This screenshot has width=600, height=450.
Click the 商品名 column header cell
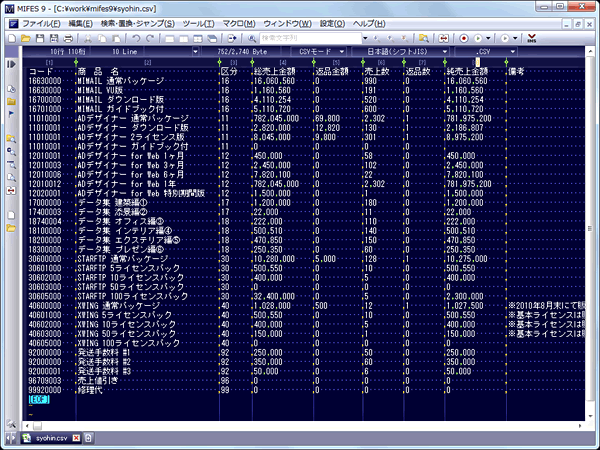pyautogui.click(x=100, y=71)
